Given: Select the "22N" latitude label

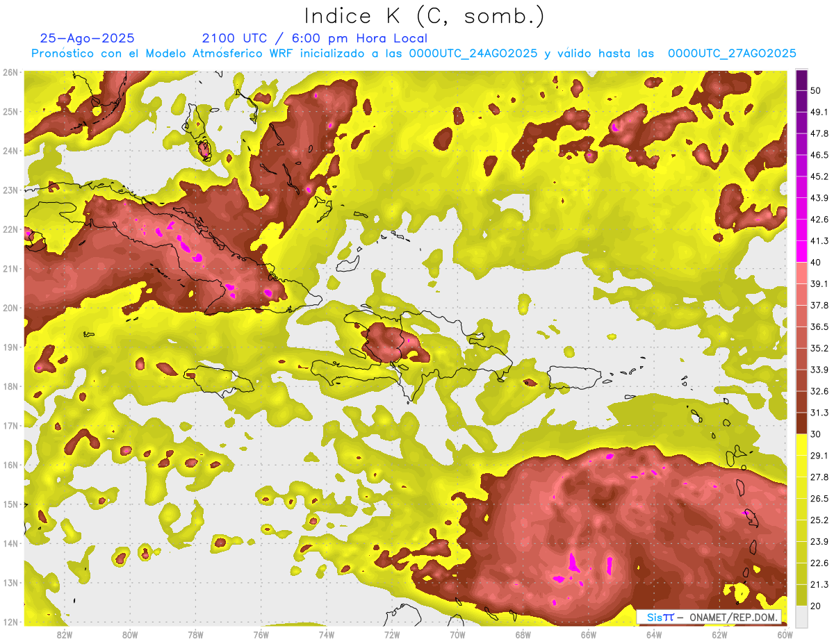Looking at the screenshot, I should (10, 229).
